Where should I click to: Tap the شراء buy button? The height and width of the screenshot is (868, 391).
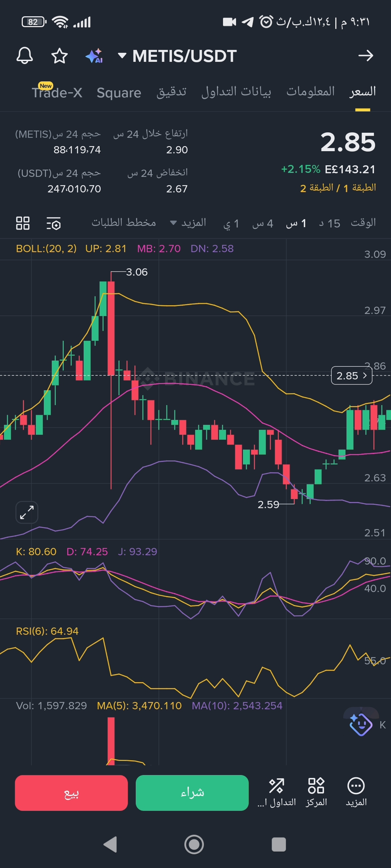click(x=192, y=793)
